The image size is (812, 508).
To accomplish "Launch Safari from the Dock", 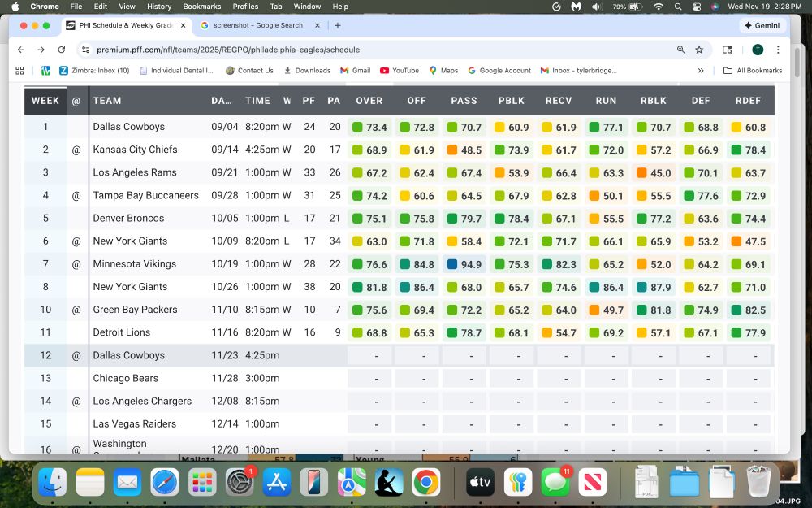I will pyautogui.click(x=165, y=482).
